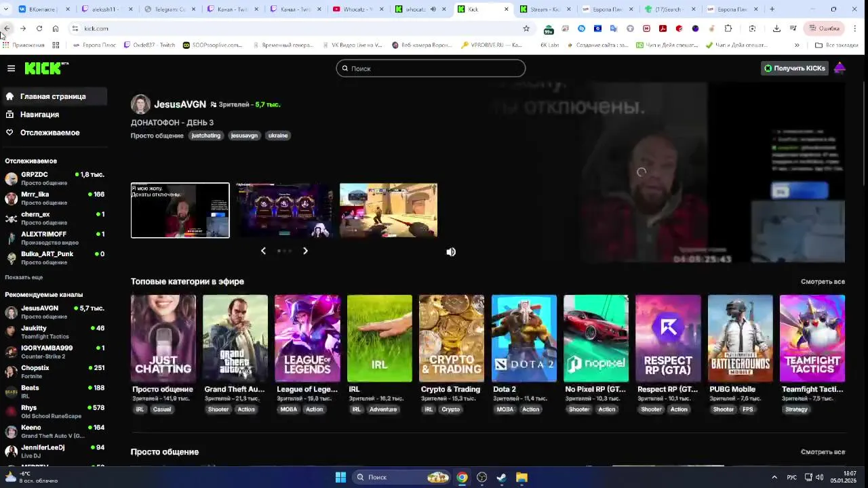View all top categories via Смотреть все
Viewport: 868px width, 488px height.
pyautogui.click(x=823, y=281)
